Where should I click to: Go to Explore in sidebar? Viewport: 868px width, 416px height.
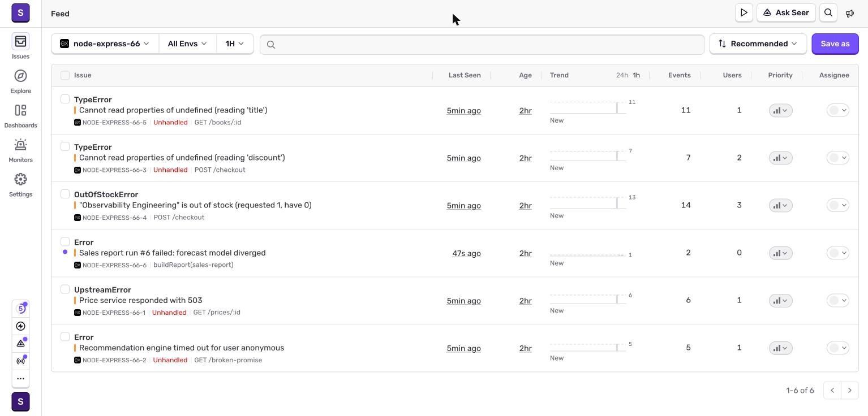pos(20,81)
